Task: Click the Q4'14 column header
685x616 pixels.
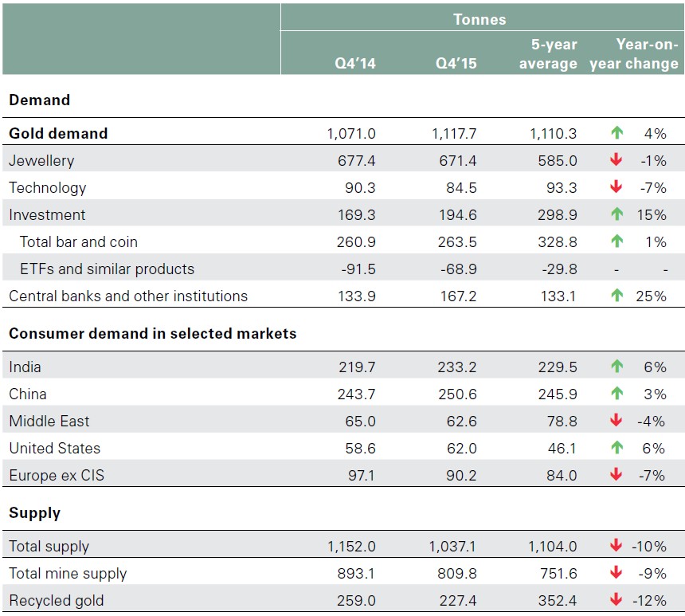Action: click(355, 64)
